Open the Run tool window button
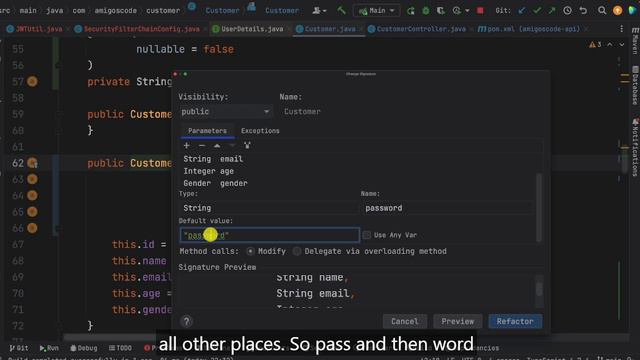Image resolution: width=640 pixels, height=360 pixels. [x=49, y=348]
